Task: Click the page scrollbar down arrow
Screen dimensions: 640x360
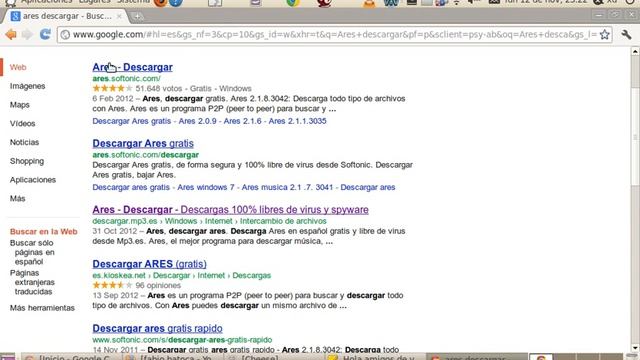Action: [635, 348]
